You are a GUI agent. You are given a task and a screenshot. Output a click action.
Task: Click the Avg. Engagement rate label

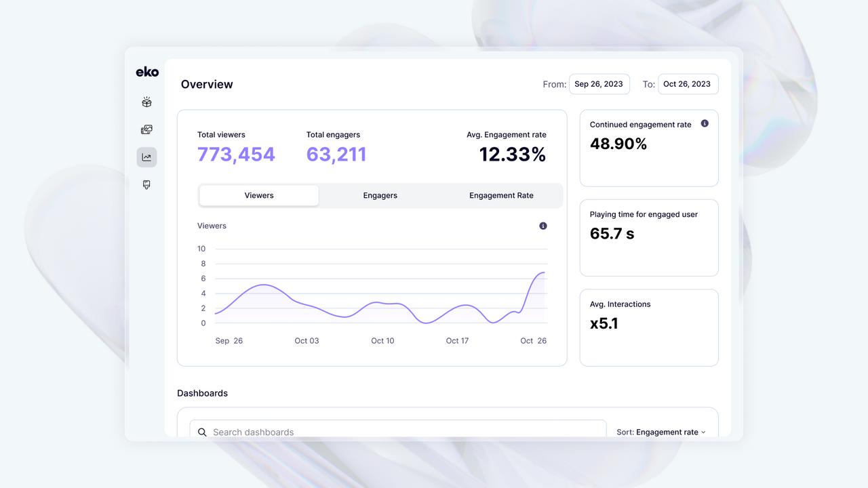click(x=507, y=135)
